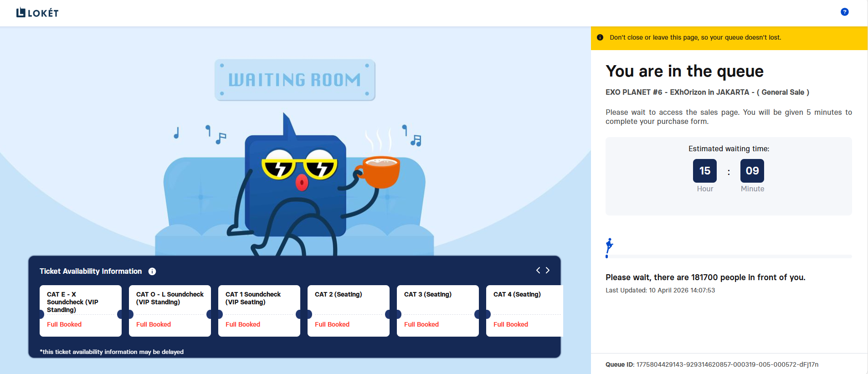Viewport: 868px width, 374px height.
Task: Click the ticket availability info icon
Action: pos(152,272)
